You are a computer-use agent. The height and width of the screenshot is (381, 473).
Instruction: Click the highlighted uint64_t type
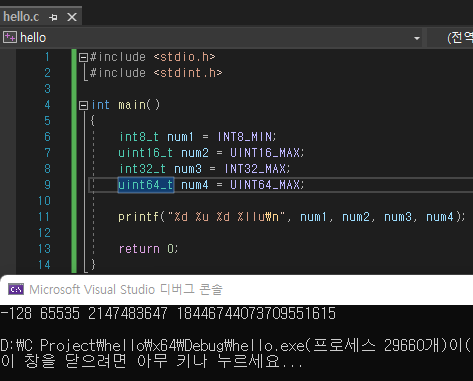(146, 185)
